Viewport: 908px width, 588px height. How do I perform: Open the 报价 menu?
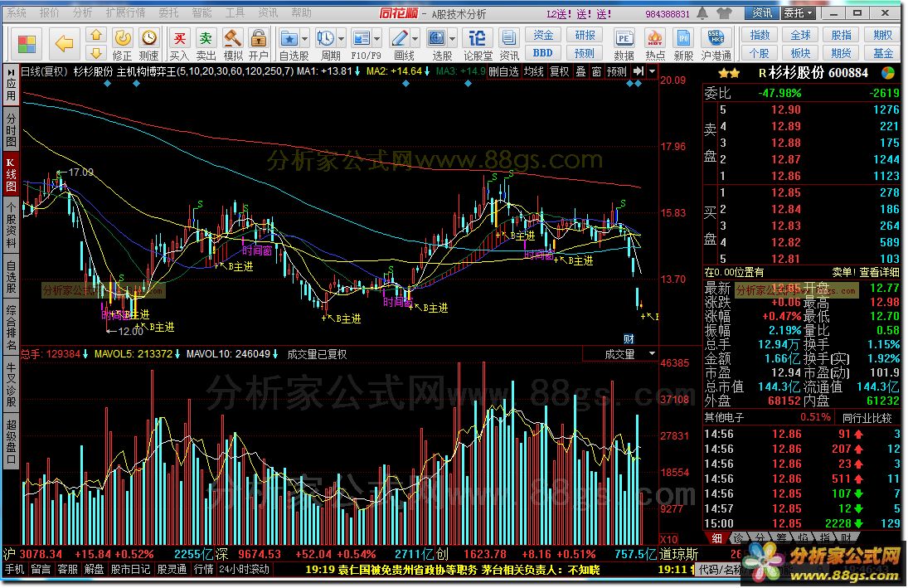tap(49, 12)
